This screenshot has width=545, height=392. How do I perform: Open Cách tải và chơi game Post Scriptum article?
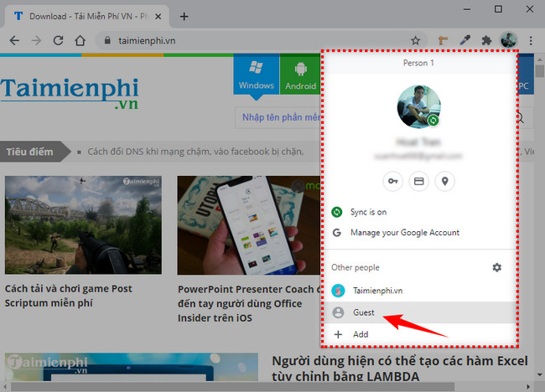tap(69, 296)
